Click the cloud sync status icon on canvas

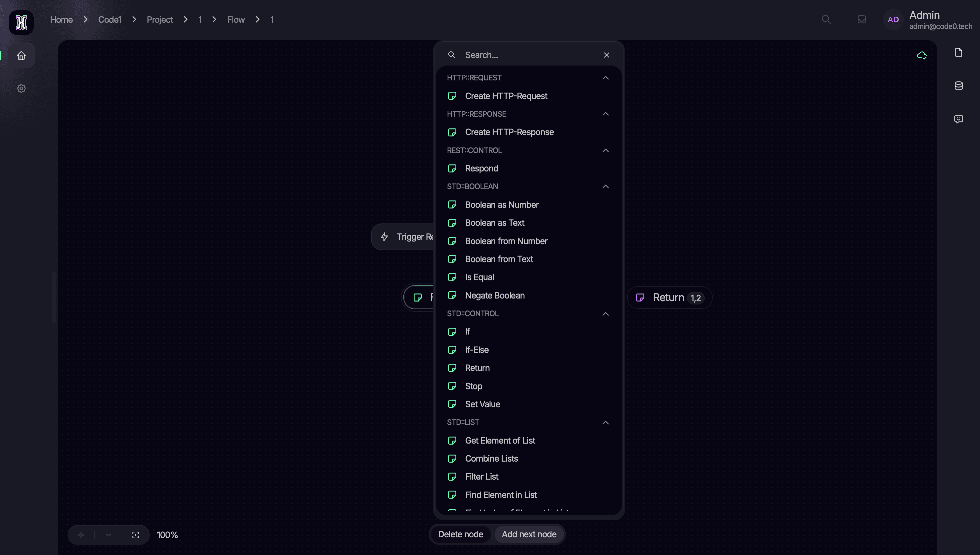pyautogui.click(x=922, y=55)
